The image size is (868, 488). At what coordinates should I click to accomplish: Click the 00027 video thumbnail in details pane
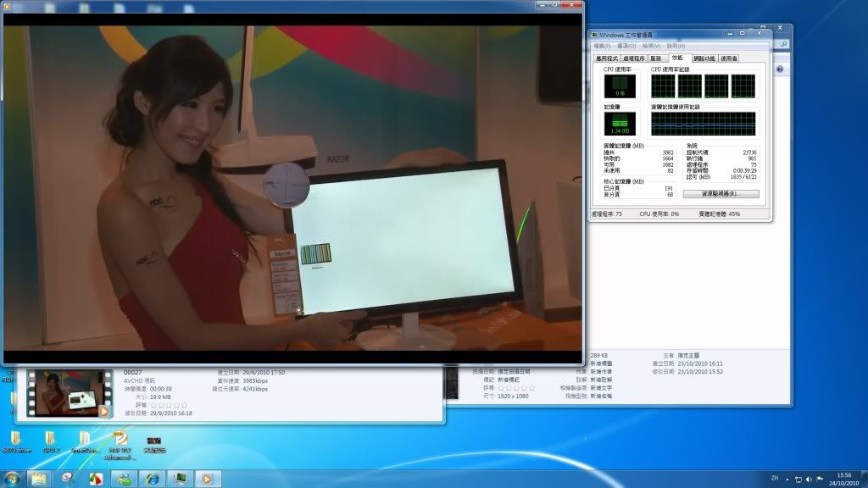[70, 393]
